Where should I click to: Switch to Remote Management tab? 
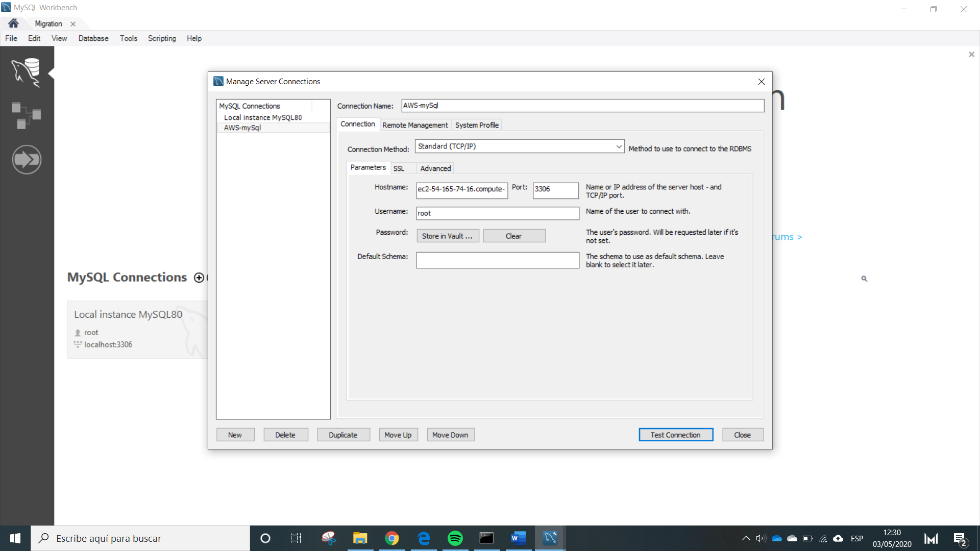[x=415, y=125]
